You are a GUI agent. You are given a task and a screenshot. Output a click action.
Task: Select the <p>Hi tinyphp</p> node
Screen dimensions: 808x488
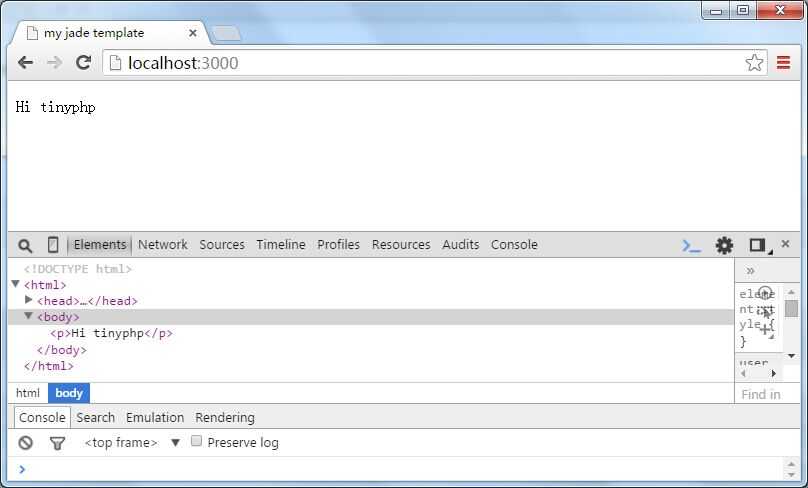tap(111, 333)
